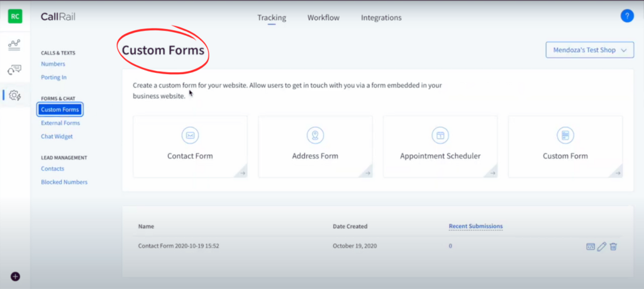The height and width of the screenshot is (289, 644).
Task: Click the Custom Form document icon
Action: (565, 135)
